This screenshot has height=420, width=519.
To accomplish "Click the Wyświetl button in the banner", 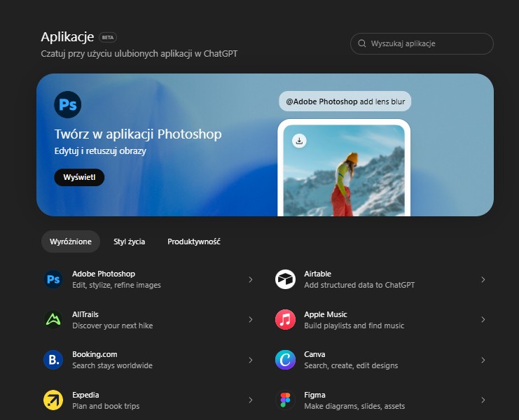I will 79,177.
